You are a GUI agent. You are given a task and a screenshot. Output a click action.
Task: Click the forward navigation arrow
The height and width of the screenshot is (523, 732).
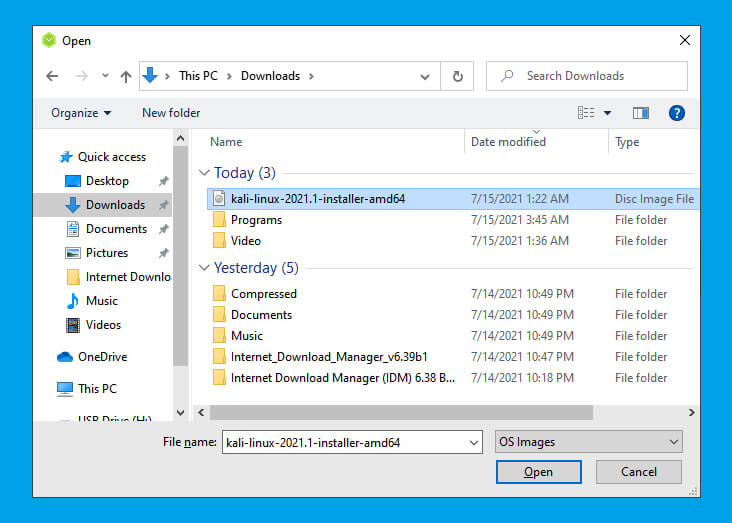click(x=82, y=76)
